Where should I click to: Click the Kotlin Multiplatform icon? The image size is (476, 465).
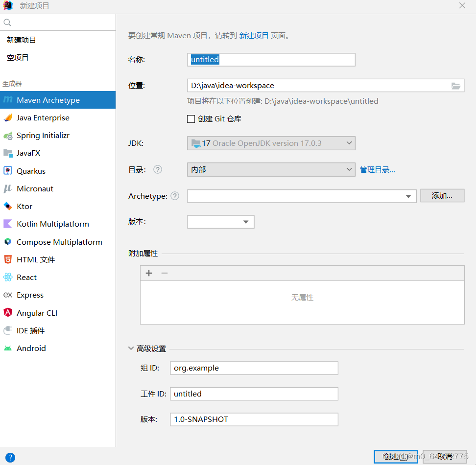pyautogui.click(x=8, y=224)
